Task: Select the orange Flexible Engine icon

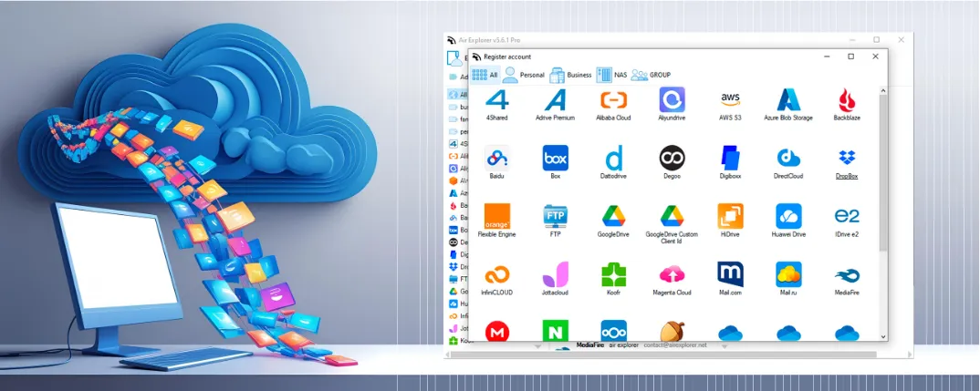Action: (497, 216)
